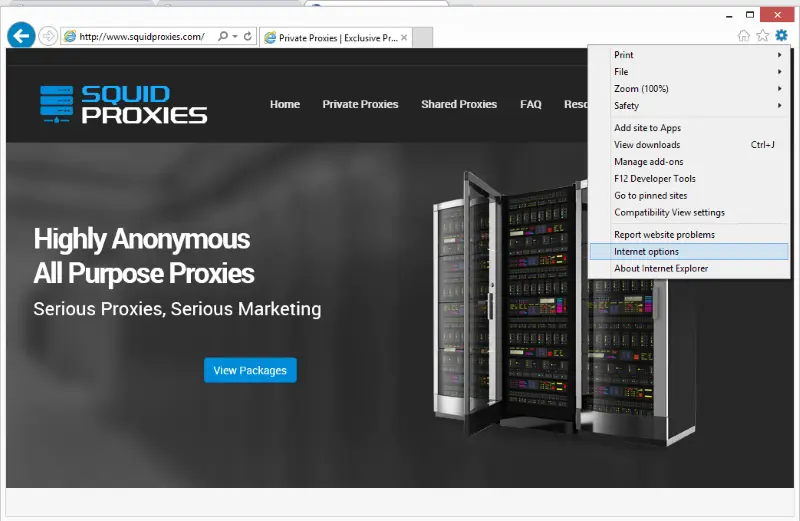The width and height of the screenshot is (800, 521).
Task: Open F12 Developer Tools
Action: click(x=689, y=179)
